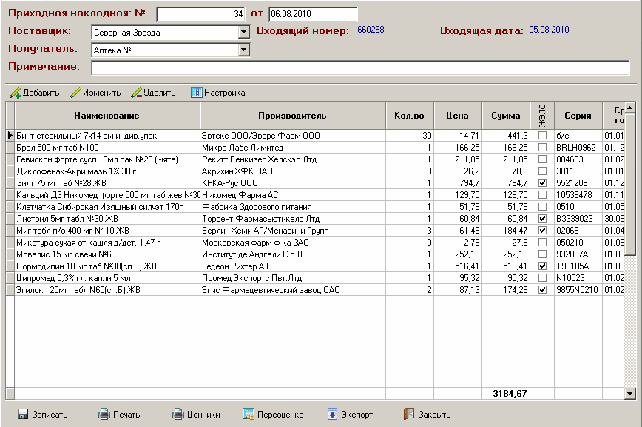Image resolution: width=642 pixels, height=427 pixels.
Task: Select the Кальций Д3 Никомед форте row
Action: click(x=107, y=195)
